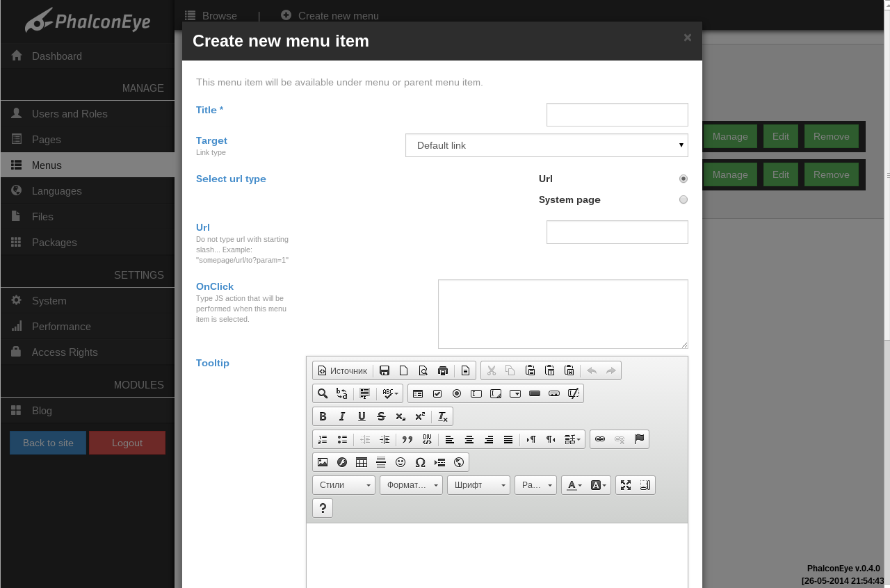Screen dimensions: 890x588
Task: Maximize the editor
Action: pos(626,485)
